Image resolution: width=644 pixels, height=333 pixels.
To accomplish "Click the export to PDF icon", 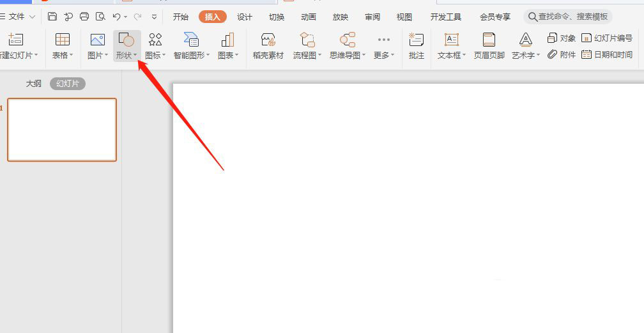I will coord(68,17).
